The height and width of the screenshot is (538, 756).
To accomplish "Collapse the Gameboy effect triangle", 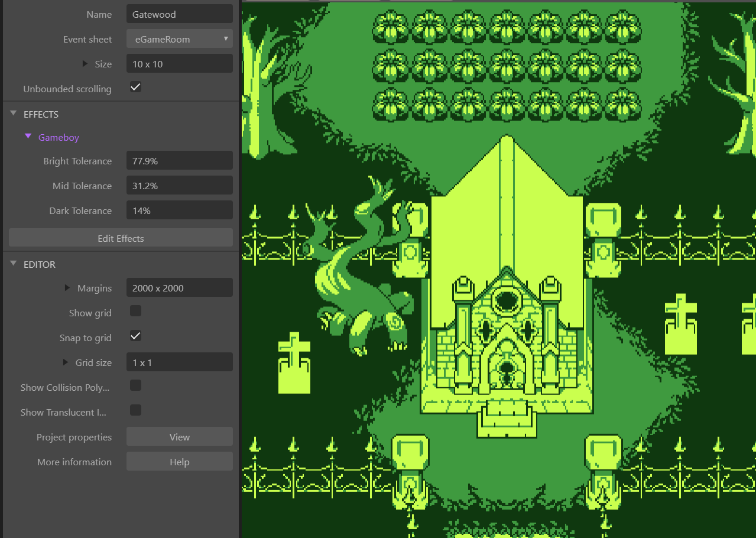I will click(x=28, y=137).
